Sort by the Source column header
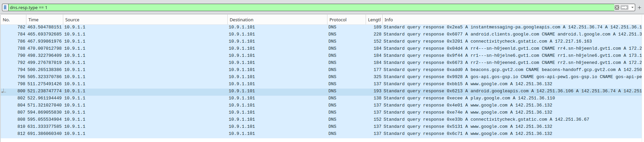Image resolution: width=644 pixels, height=142 pixels. click(x=145, y=20)
